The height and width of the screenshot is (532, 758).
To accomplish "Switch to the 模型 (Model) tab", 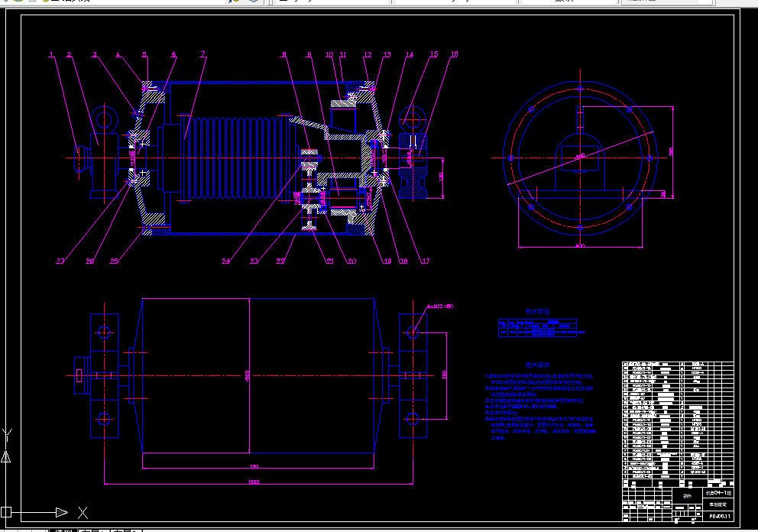I will [x=64, y=530].
